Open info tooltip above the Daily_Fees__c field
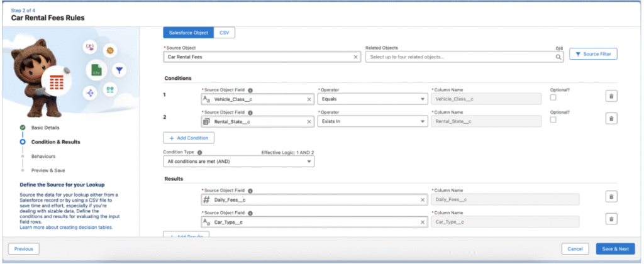This screenshot has width=644, height=264. pos(250,190)
